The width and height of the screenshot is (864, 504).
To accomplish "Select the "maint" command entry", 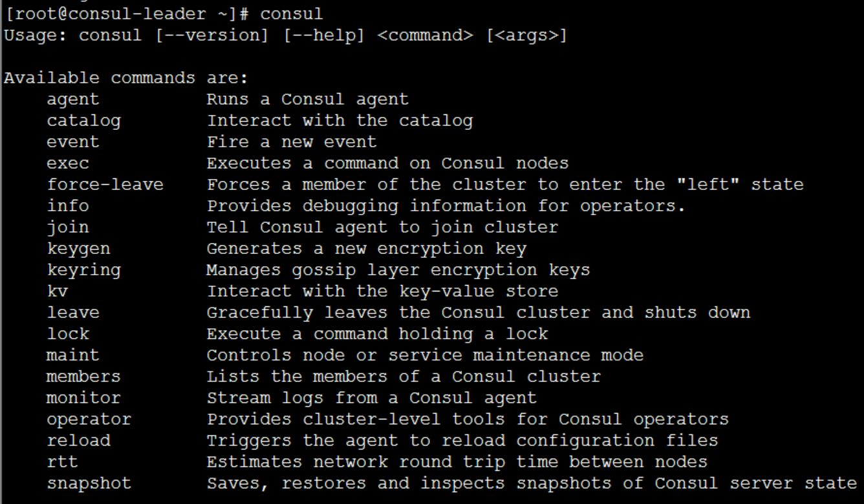I will tap(73, 355).
